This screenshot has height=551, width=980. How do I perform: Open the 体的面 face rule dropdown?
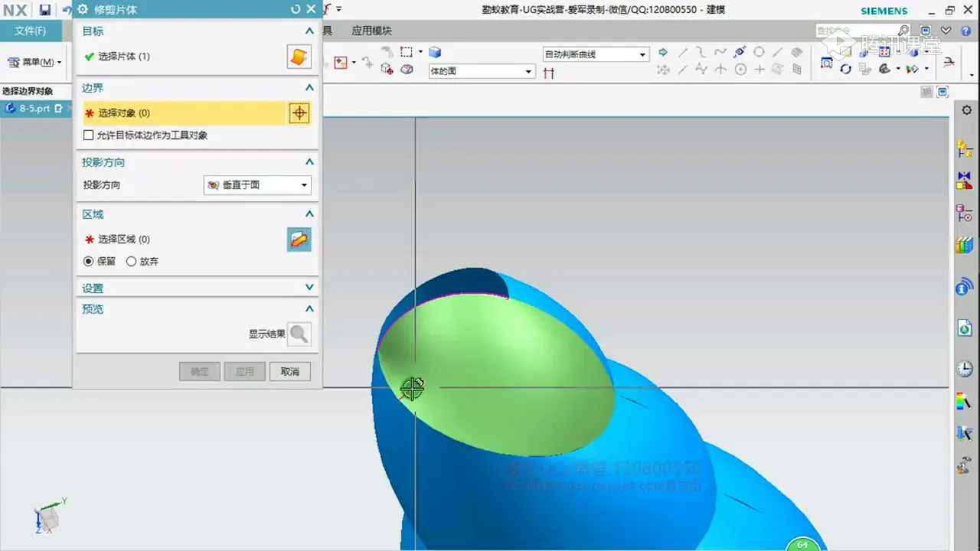[x=481, y=71]
